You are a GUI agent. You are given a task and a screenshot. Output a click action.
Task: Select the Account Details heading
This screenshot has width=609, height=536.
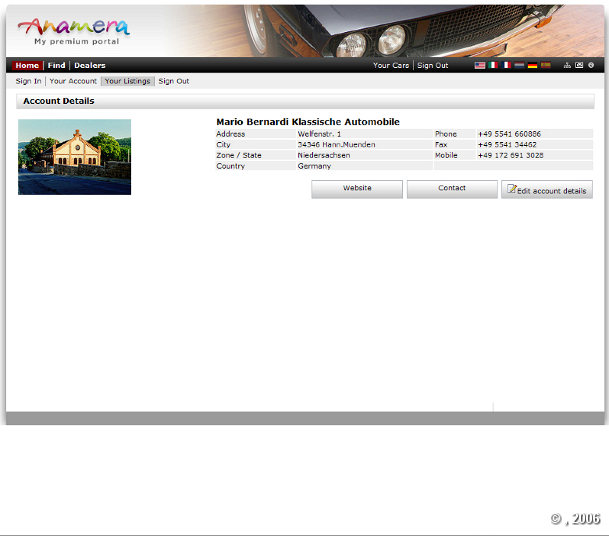click(59, 101)
